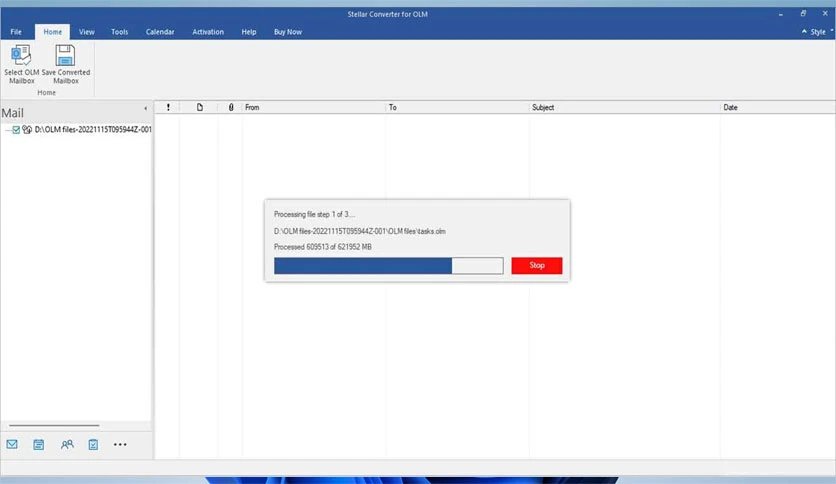Click the mailbox icon beside D:\OLM files
Viewport: 836px width, 484px height.
pyautogui.click(x=27, y=130)
